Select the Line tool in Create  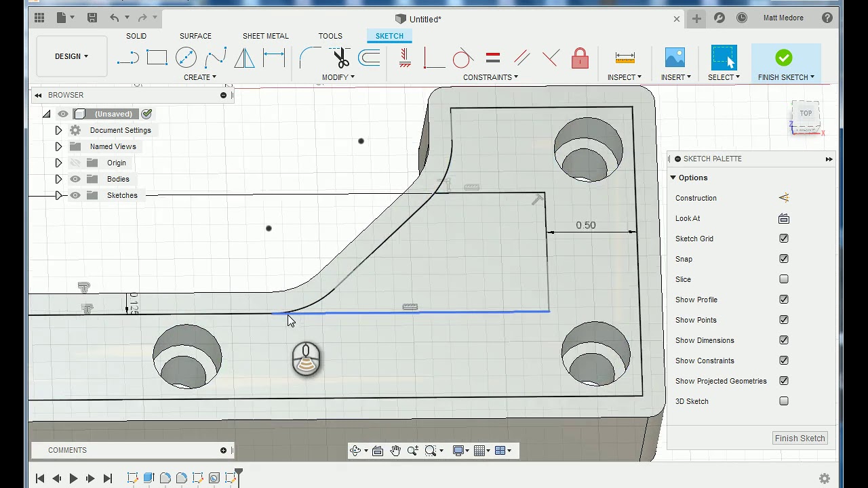coord(127,58)
